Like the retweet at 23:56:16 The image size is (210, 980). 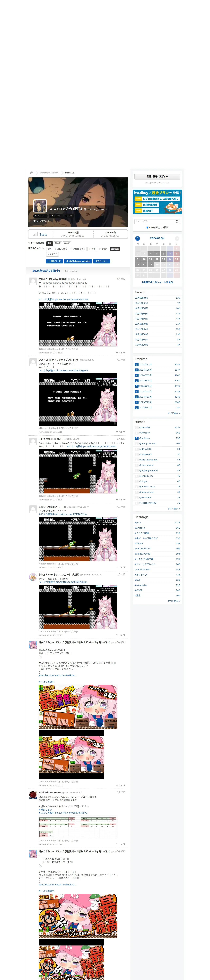[x=124, y=432]
